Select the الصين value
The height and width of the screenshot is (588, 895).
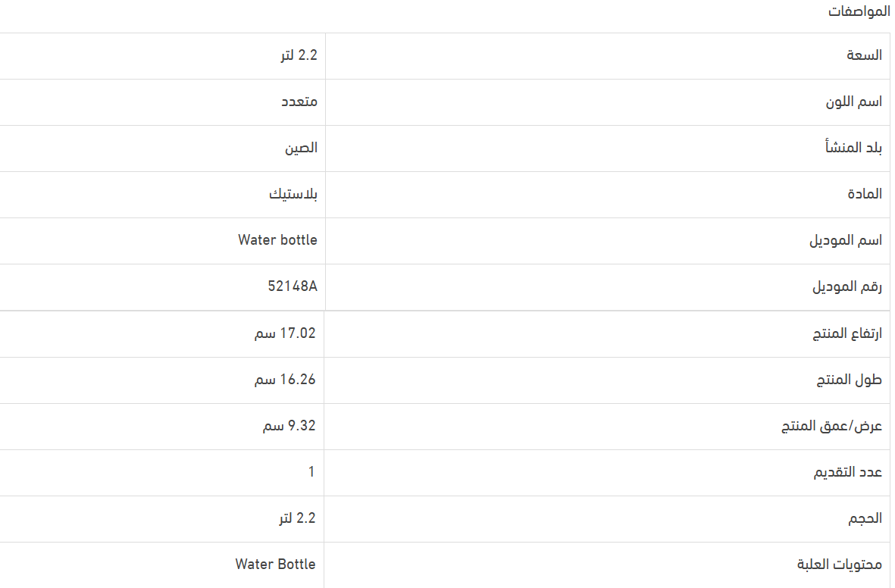pyautogui.click(x=301, y=148)
